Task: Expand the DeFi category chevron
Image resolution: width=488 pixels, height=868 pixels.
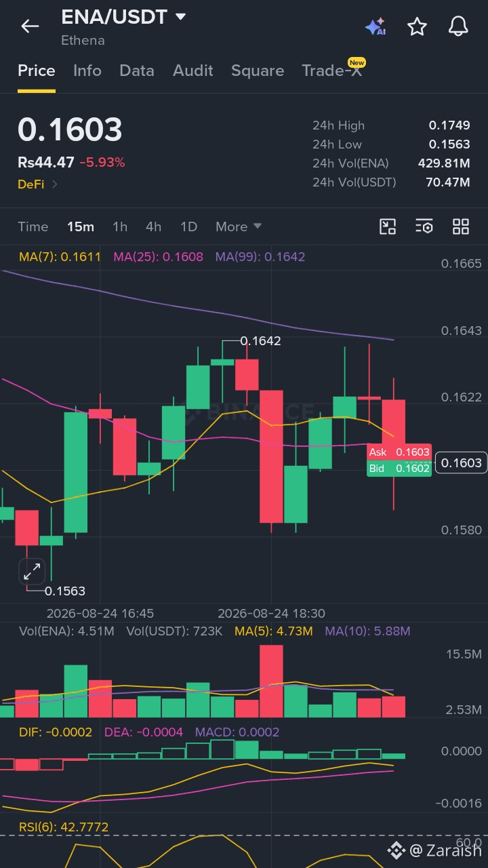Action: pos(55,184)
